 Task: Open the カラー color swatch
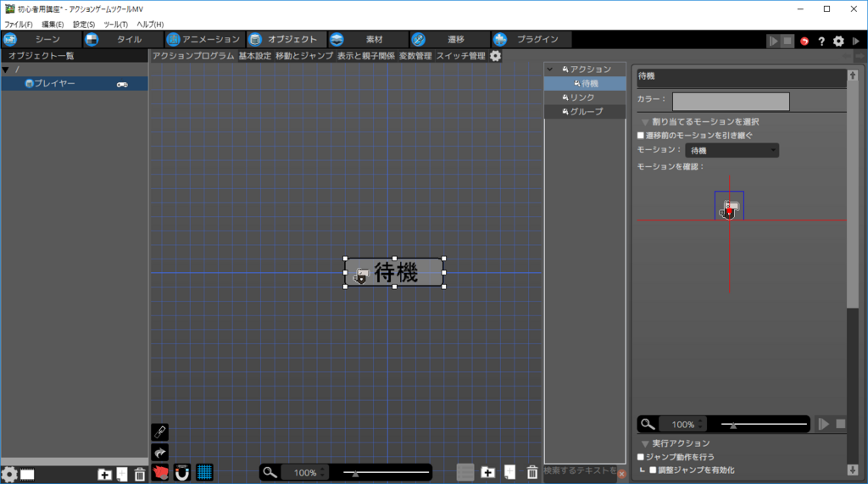tap(731, 102)
